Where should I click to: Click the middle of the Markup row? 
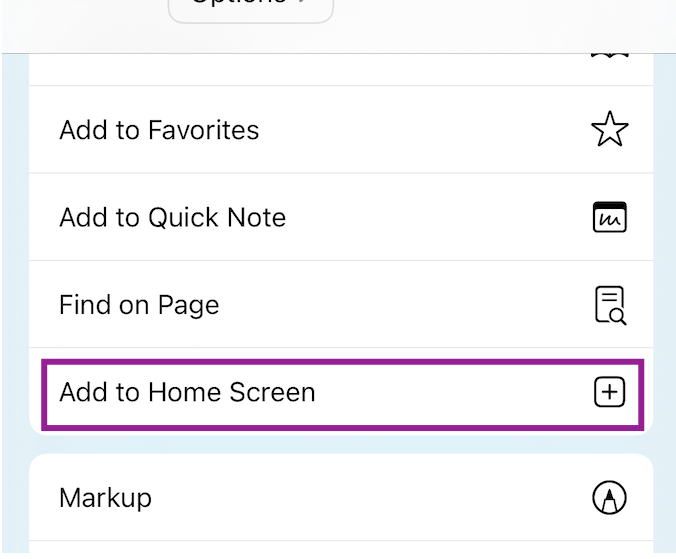[340, 497]
